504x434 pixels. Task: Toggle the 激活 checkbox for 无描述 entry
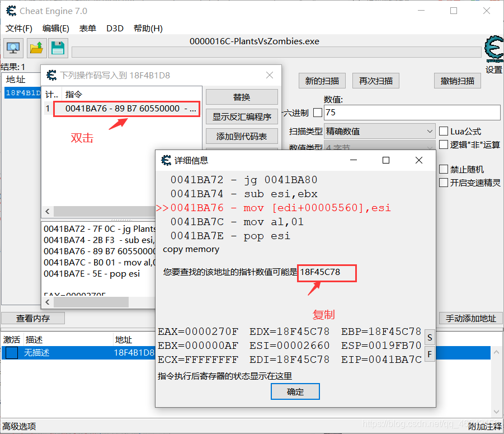click(x=12, y=353)
